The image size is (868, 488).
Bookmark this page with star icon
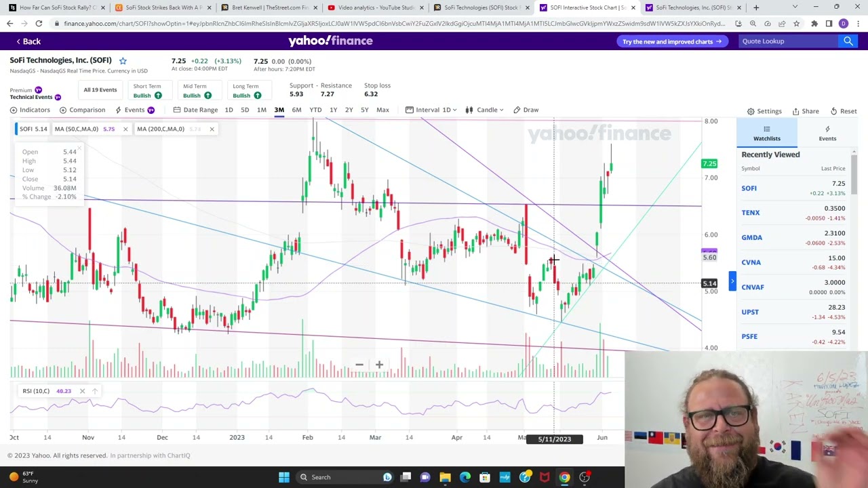pyautogui.click(x=796, y=24)
